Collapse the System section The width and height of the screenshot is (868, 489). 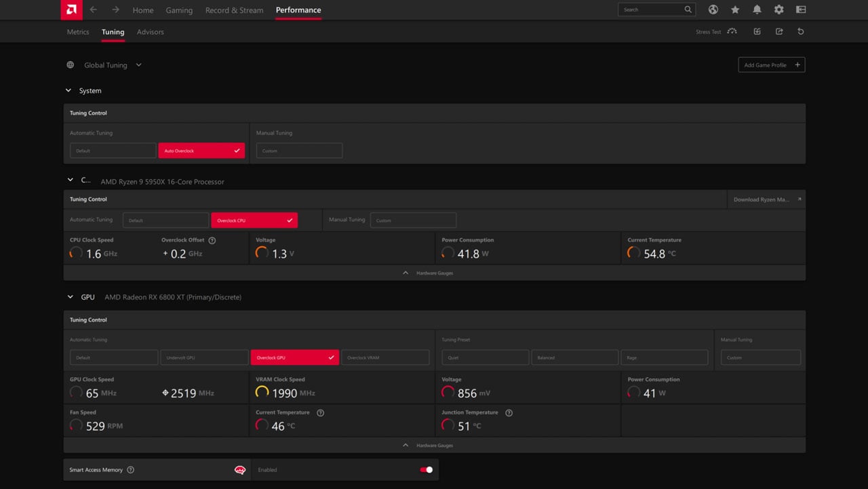68,90
